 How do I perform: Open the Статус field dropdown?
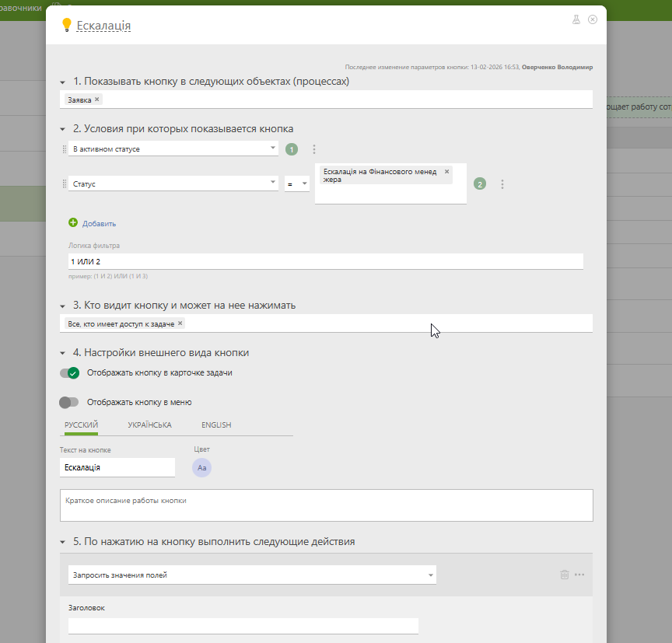click(173, 183)
